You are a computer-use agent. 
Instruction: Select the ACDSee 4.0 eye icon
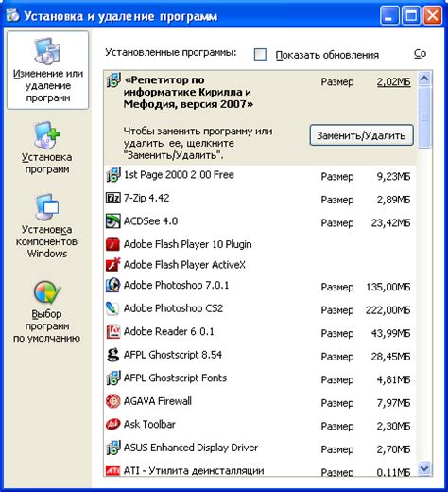[112, 221]
